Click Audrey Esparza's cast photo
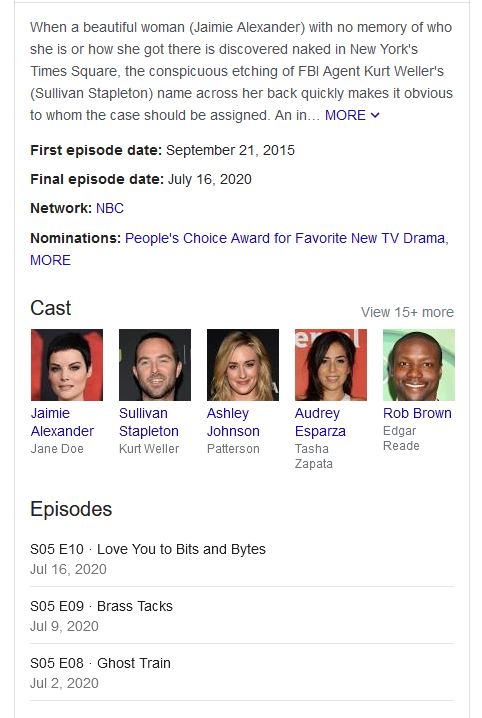The image size is (482, 718). pyautogui.click(x=330, y=365)
